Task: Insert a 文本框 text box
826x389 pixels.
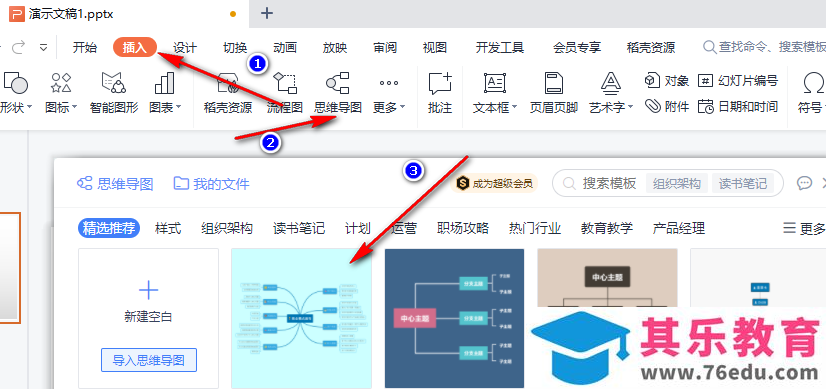Action: (495, 93)
